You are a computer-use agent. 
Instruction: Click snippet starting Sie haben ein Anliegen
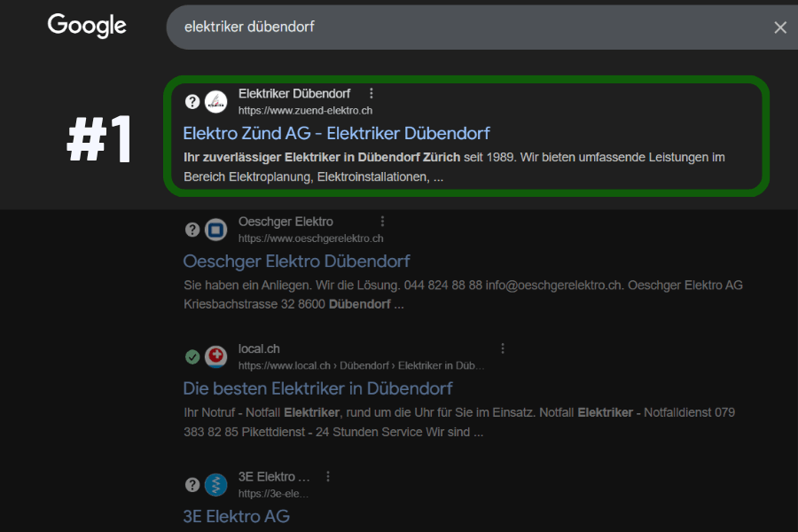pyautogui.click(x=463, y=294)
